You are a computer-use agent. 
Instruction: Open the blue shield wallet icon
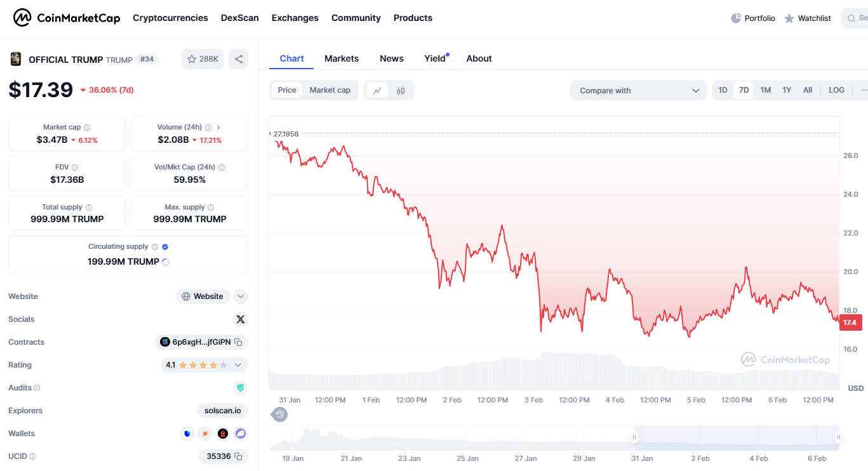[187, 434]
